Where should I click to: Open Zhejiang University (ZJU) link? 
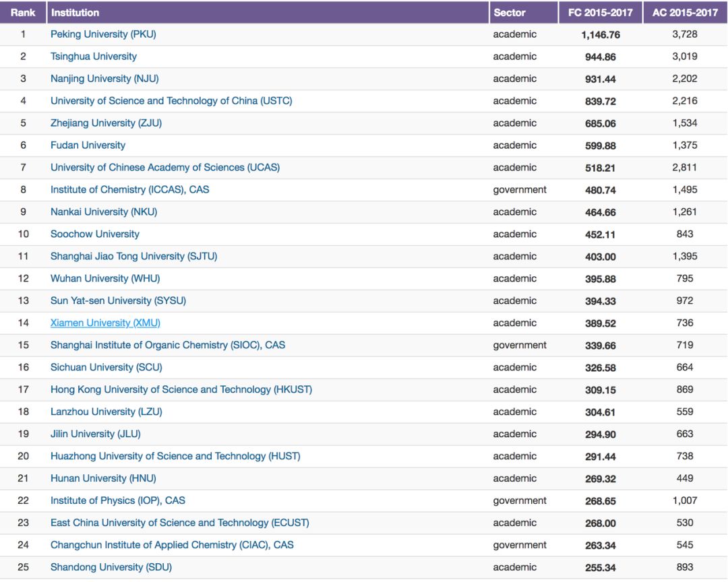click(106, 123)
